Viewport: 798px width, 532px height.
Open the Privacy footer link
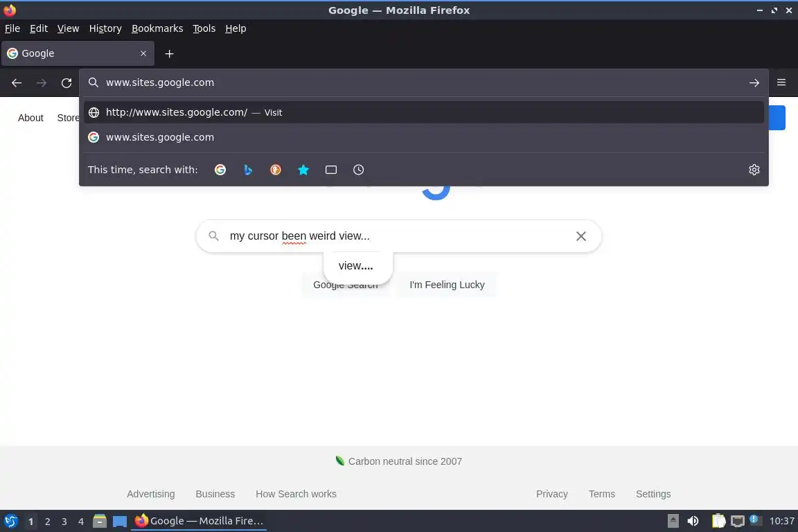[551, 494]
